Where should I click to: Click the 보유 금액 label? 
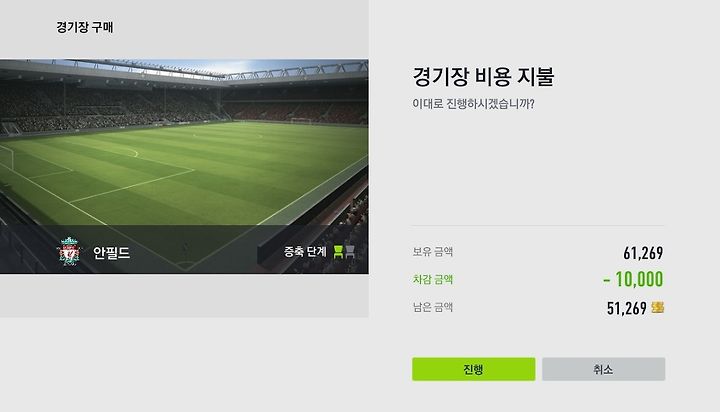click(433, 252)
